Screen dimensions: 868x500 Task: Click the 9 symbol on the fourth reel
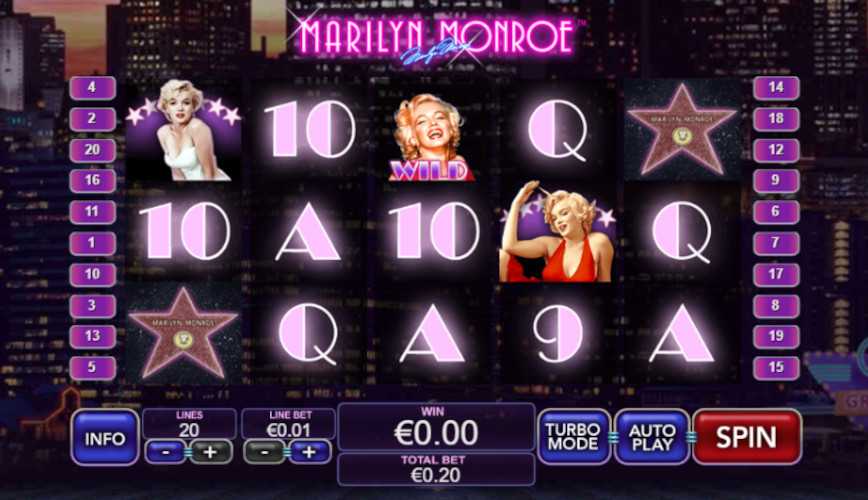pos(558,333)
